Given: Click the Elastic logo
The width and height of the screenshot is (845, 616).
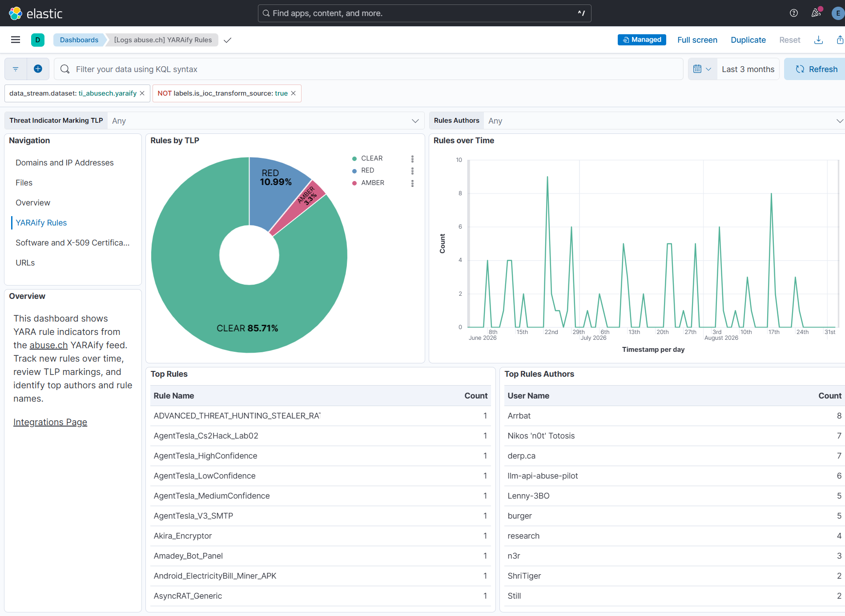Looking at the screenshot, I should [x=36, y=13].
